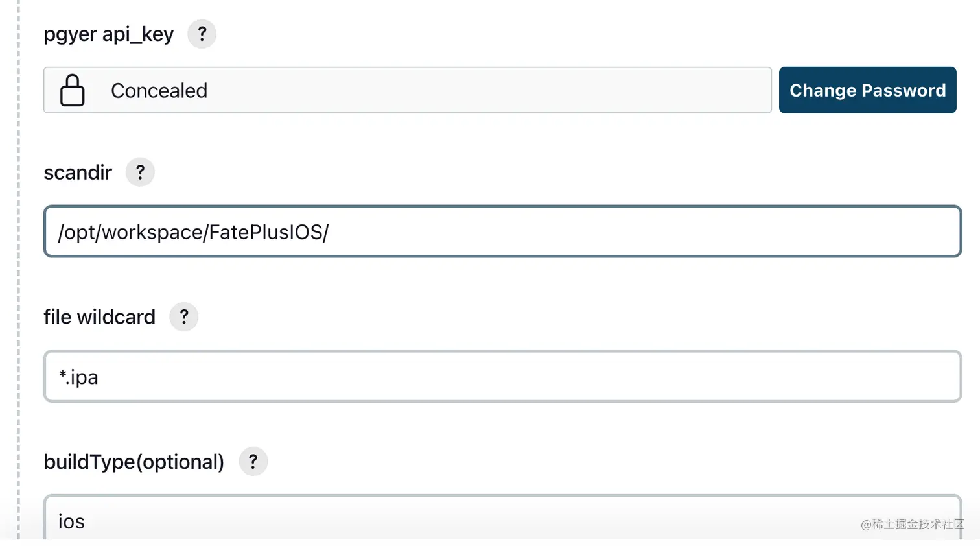The width and height of the screenshot is (980, 546).
Task: Click the scandir help question mark
Action: tap(140, 172)
